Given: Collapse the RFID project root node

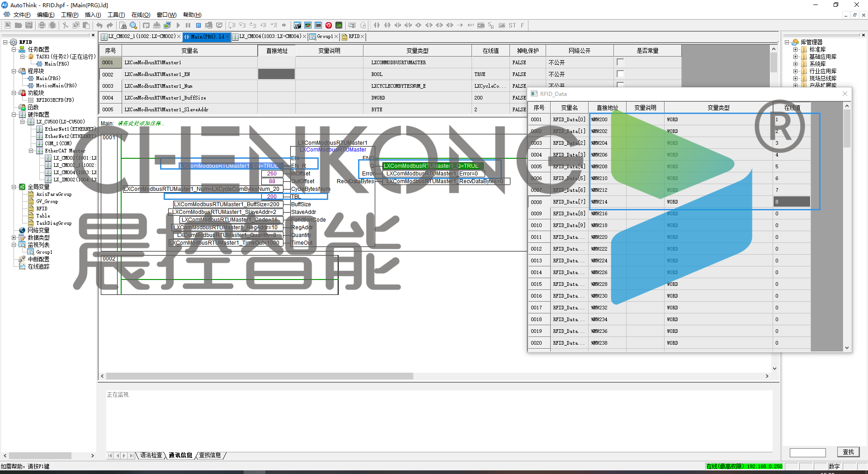Looking at the screenshot, I should click(x=5, y=42).
